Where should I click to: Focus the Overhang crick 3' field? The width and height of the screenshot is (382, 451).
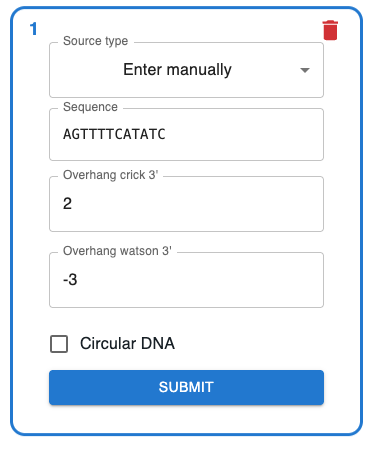coord(186,204)
